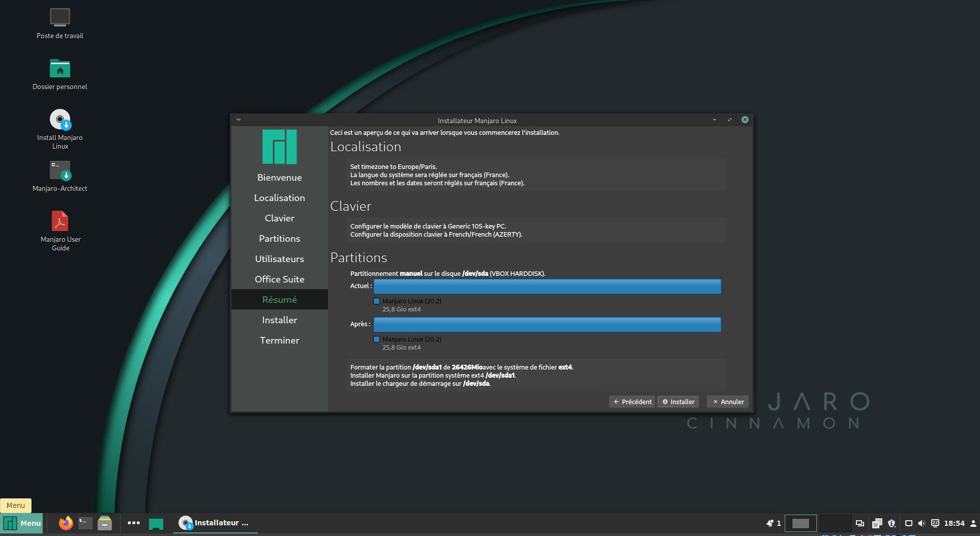
Task: Click the 'Installer le chargeur de démarrage' line
Action: [421, 384]
